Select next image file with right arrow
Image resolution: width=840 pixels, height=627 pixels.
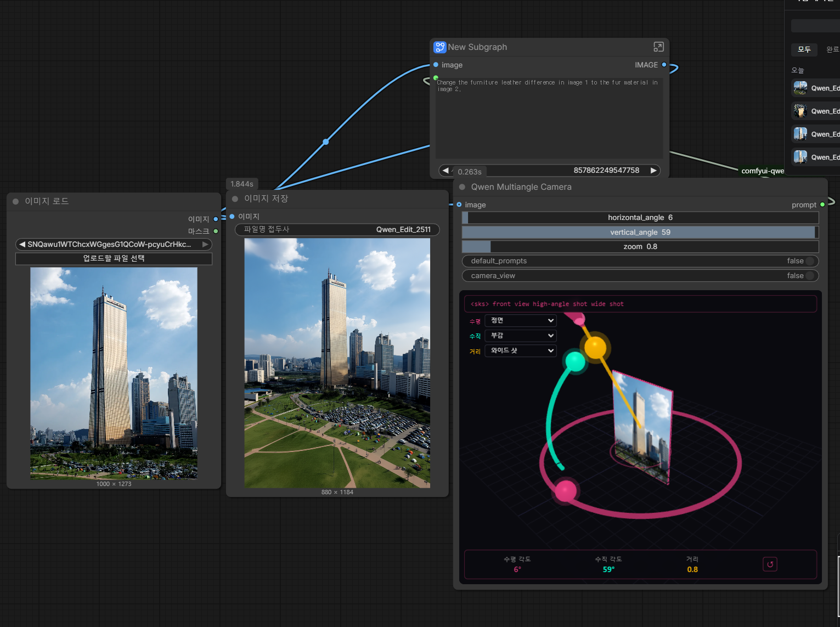point(205,244)
